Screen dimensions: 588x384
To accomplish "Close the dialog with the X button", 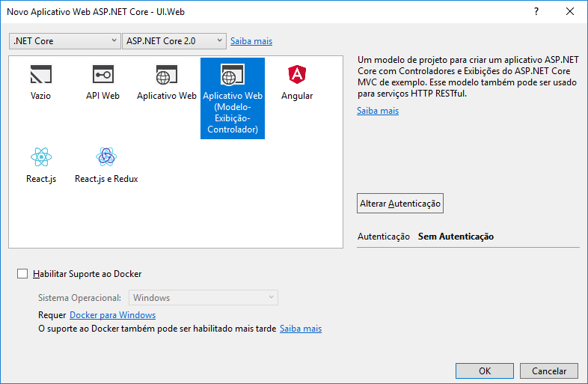I will (570, 12).
